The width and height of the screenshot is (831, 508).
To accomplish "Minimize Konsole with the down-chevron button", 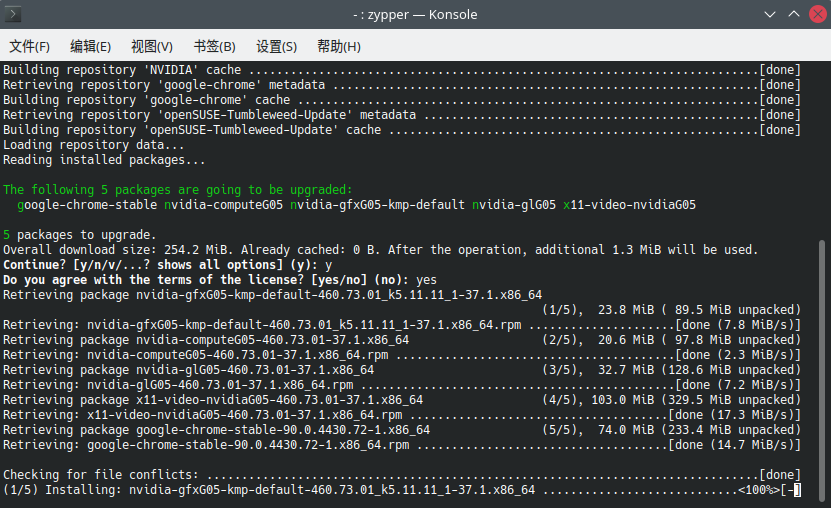I will tap(770, 14).
